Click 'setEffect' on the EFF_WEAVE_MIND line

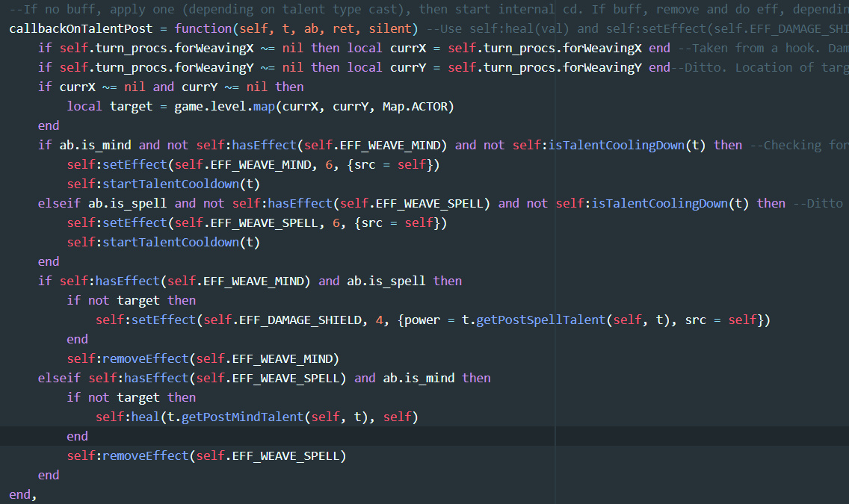click(135, 165)
